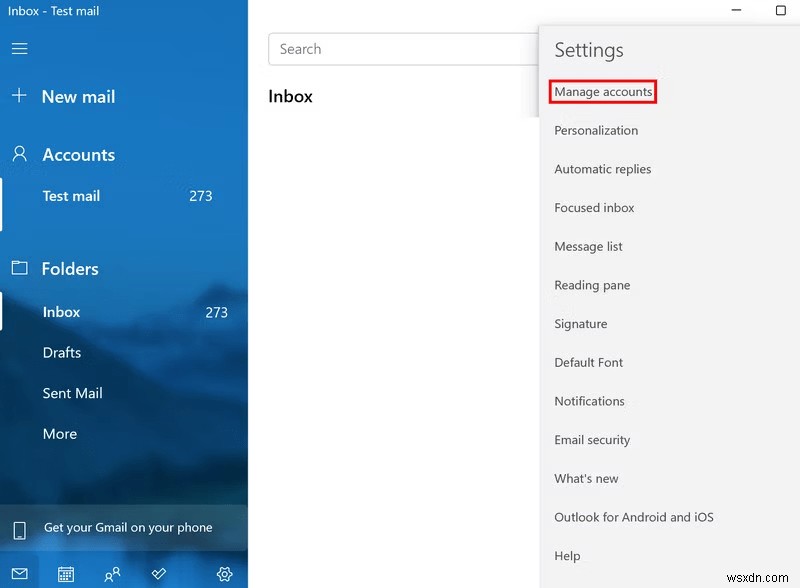Open the Calendar icon
800x588 pixels.
click(x=65, y=573)
